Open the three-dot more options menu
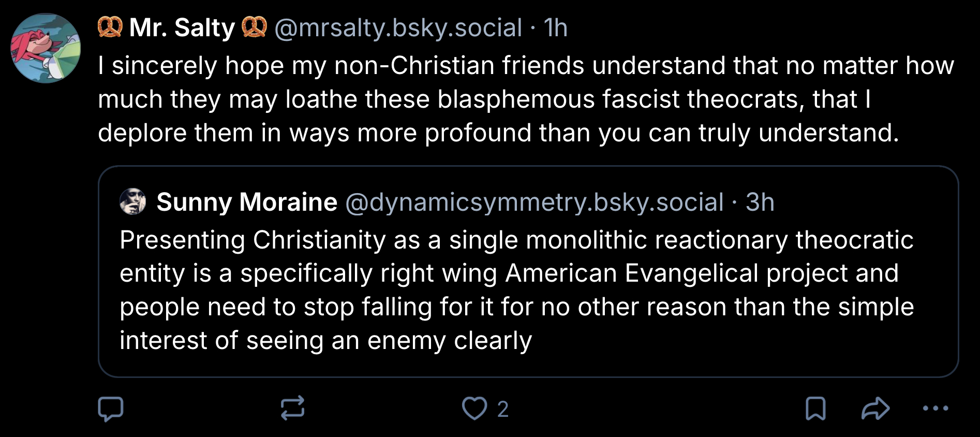The width and height of the screenshot is (980, 437). coord(936,409)
